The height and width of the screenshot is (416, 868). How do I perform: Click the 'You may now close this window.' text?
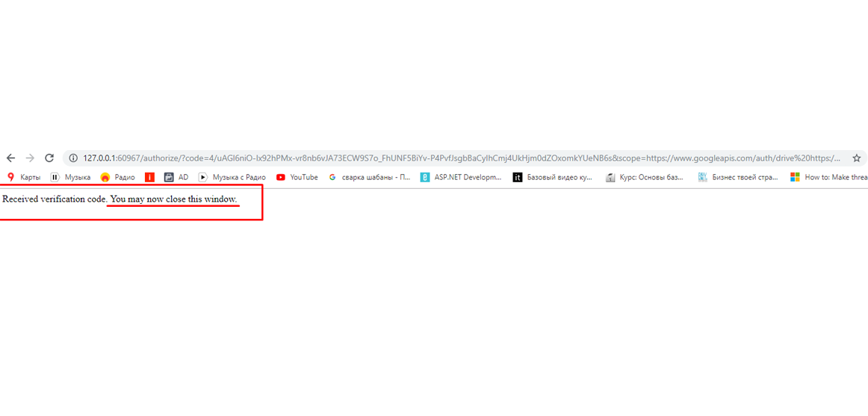click(x=174, y=199)
